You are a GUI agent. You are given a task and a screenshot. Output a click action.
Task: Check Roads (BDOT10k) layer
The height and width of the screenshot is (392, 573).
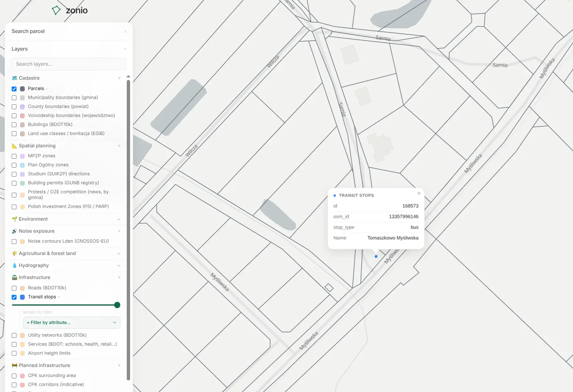tap(14, 288)
